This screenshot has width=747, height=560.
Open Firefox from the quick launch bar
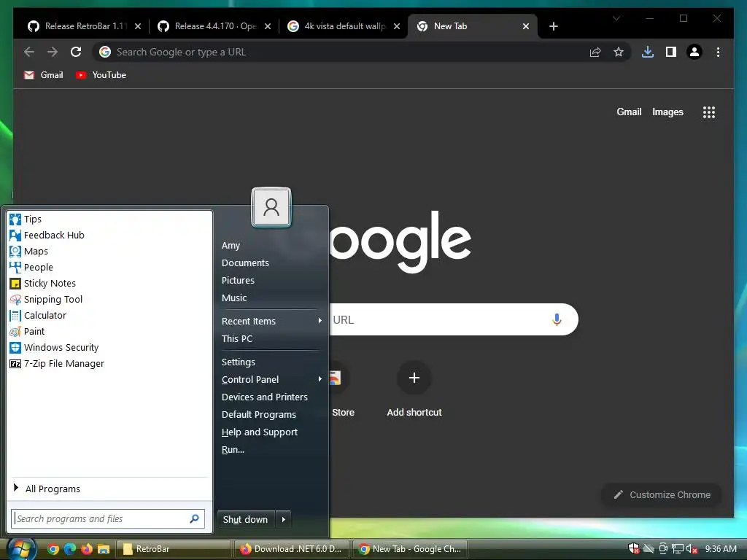coord(87,549)
